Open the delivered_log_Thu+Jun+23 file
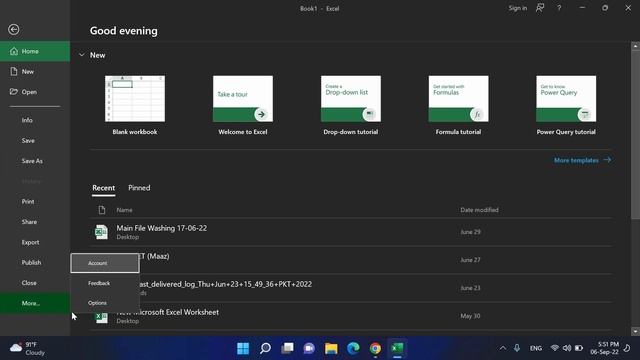 [x=351, y=288]
